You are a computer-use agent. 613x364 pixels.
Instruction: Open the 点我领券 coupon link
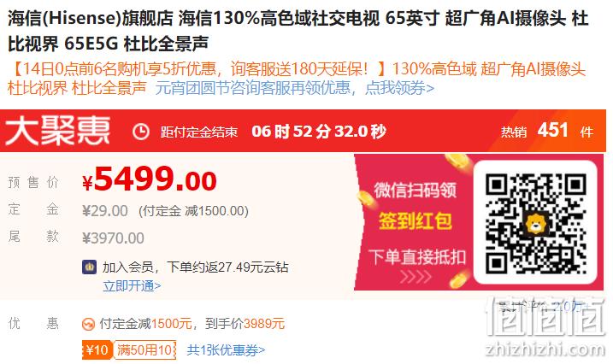(x=399, y=88)
